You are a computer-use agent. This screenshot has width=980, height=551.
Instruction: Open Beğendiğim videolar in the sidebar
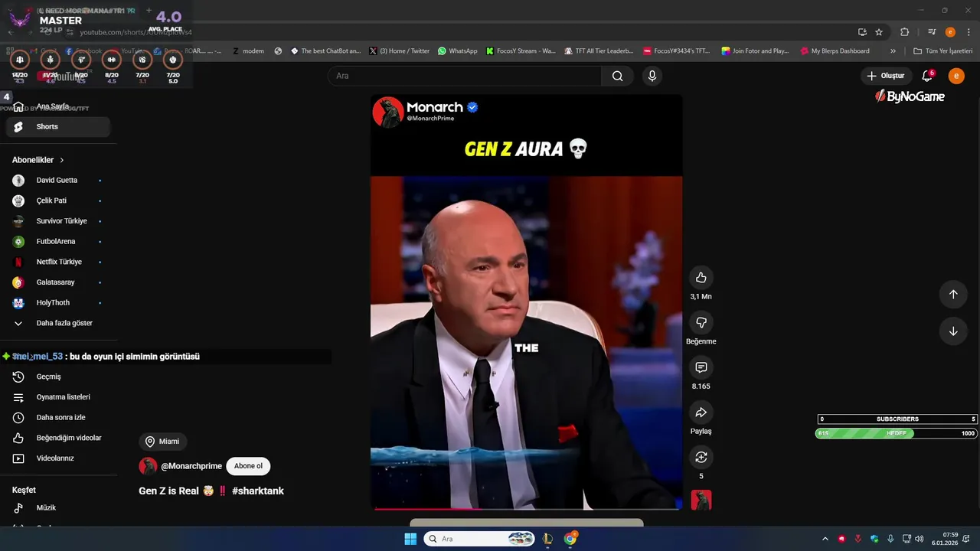[x=58, y=438]
